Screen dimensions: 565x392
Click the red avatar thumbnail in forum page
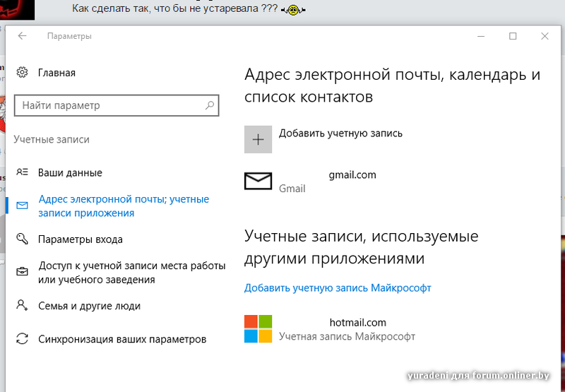17,10
